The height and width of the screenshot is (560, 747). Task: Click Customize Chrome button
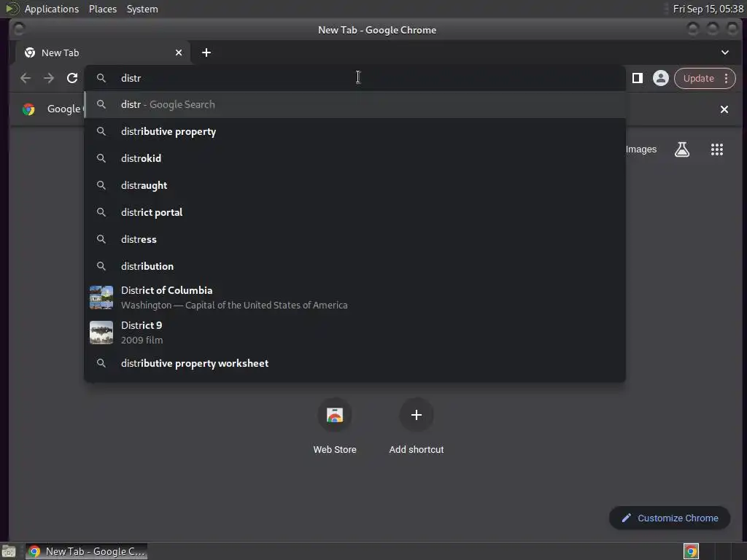(x=670, y=518)
